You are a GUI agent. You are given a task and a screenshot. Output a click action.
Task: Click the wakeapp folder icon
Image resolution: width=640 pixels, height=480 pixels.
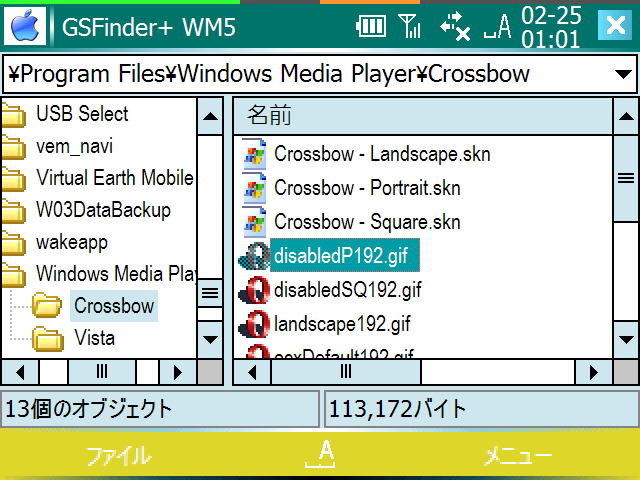tap(13, 242)
